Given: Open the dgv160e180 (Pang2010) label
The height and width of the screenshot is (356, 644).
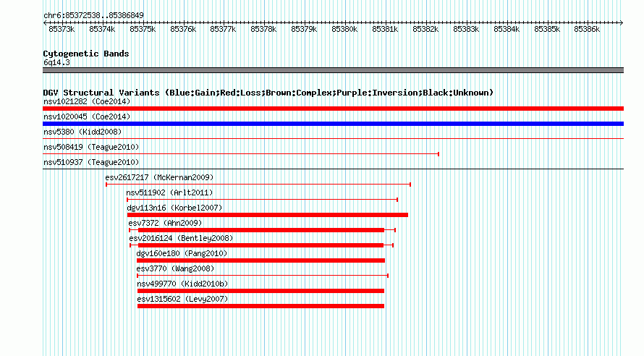Looking at the screenshot, I should [182, 253].
